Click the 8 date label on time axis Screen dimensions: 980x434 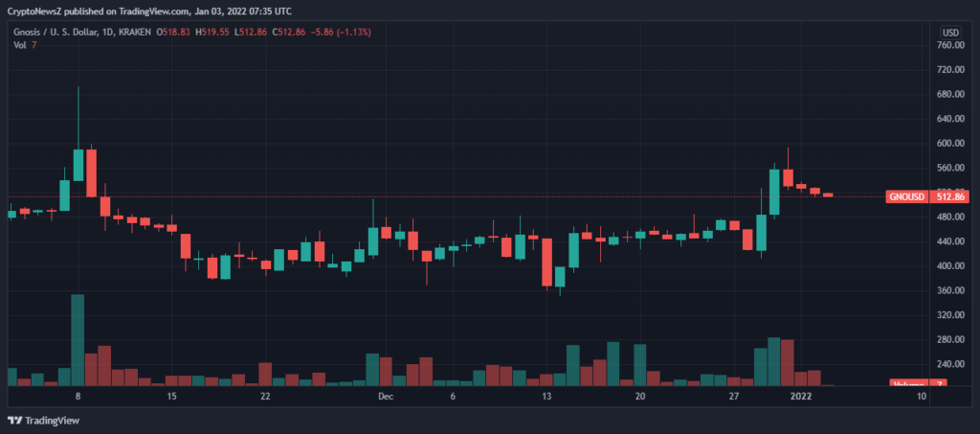pyautogui.click(x=78, y=397)
